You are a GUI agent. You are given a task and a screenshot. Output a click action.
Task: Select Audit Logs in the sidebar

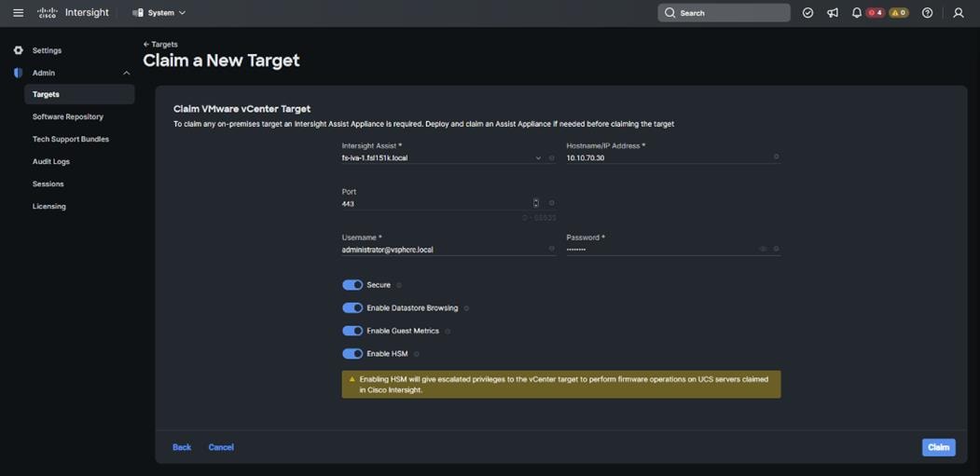click(51, 162)
